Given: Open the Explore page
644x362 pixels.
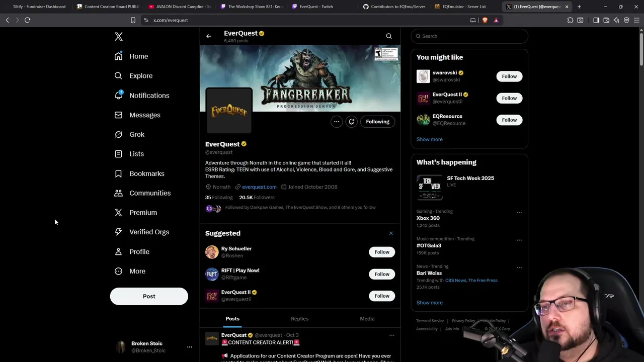Looking at the screenshot, I should (133, 76).
